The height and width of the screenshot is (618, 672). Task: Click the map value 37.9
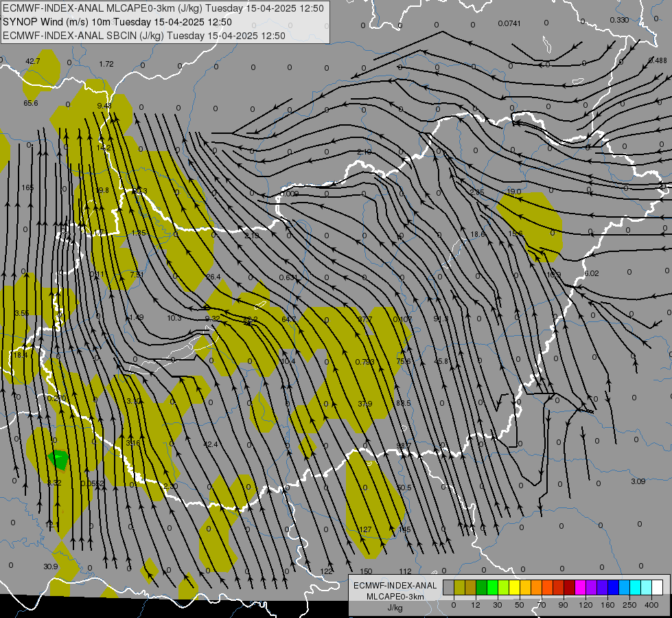pos(365,404)
